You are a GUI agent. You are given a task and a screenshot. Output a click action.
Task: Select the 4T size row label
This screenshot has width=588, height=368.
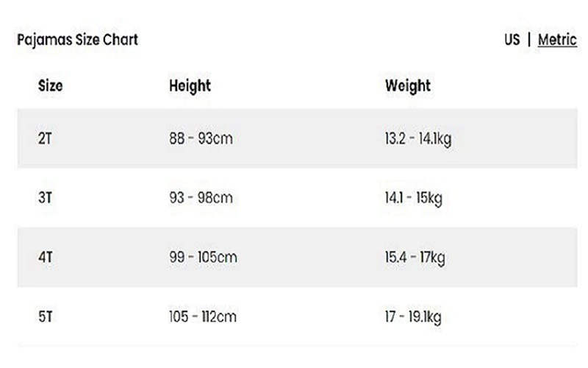[45, 258]
